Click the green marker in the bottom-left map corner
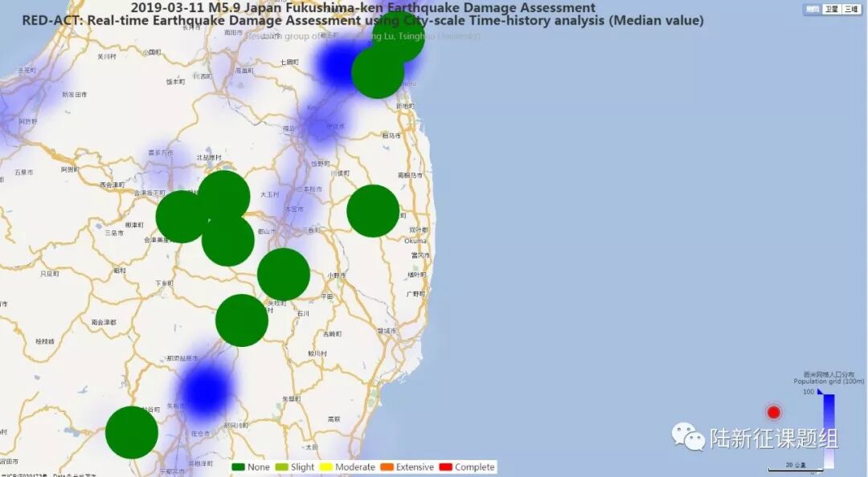This screenshot has height=477, width=868. 132,432
